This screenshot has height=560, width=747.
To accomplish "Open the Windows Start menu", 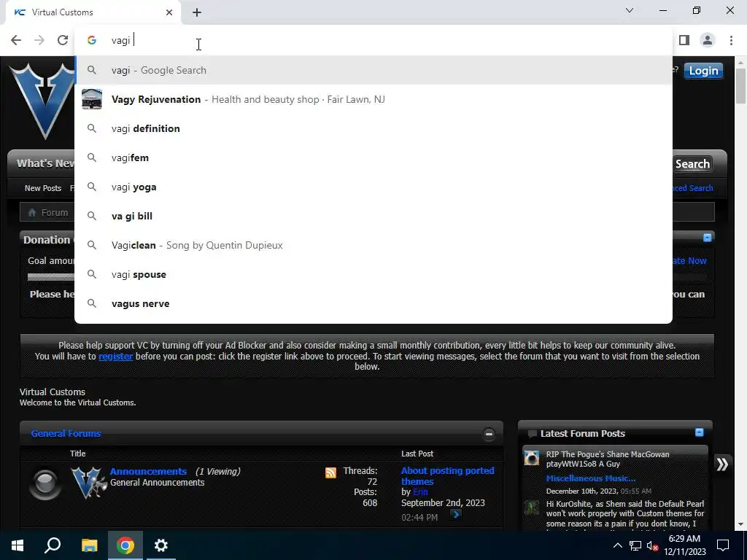I will [18, 545].
